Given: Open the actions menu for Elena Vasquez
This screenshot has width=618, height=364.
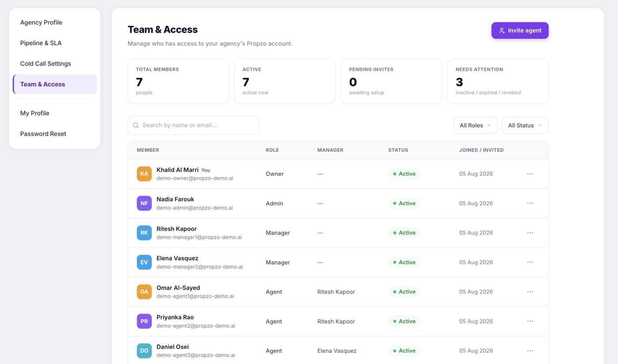Looking at the screenshot, I should coord(530,263).
